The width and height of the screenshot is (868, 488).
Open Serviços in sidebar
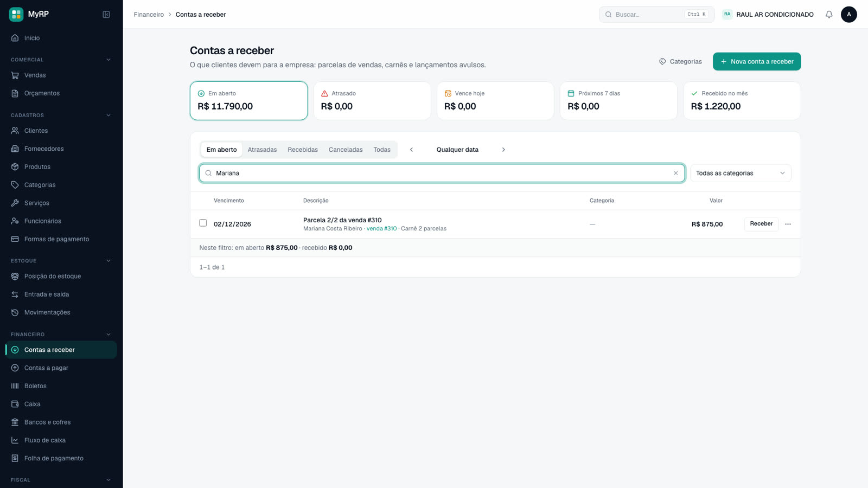pos(61,203)
